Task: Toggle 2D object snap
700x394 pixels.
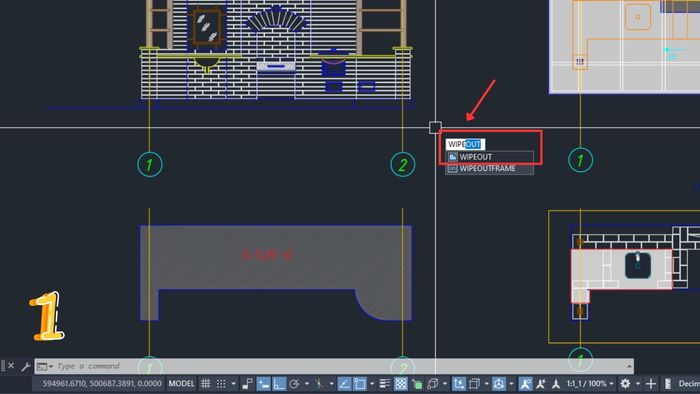Action: [x=360, y=384]
